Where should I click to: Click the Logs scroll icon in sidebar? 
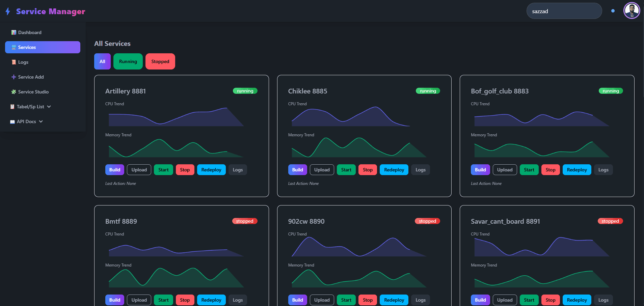coord(14,62)
